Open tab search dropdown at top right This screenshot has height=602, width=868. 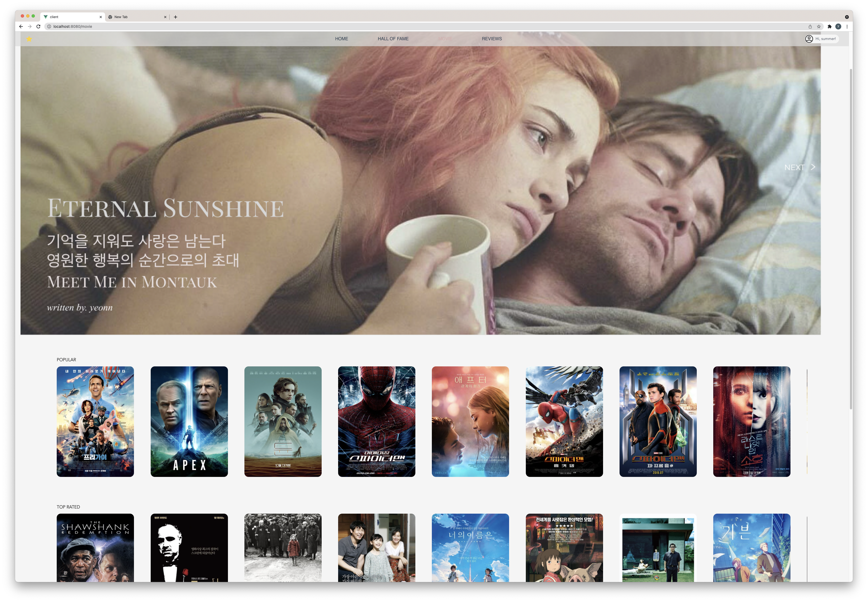coord(846,17)
